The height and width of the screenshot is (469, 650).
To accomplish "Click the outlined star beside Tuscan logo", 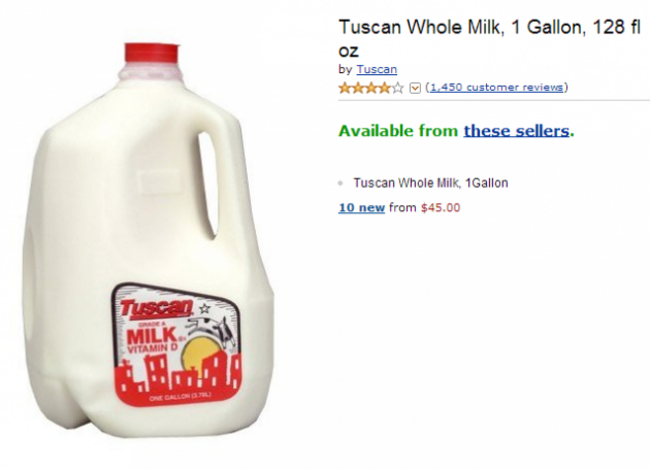I will pos(204,309).
